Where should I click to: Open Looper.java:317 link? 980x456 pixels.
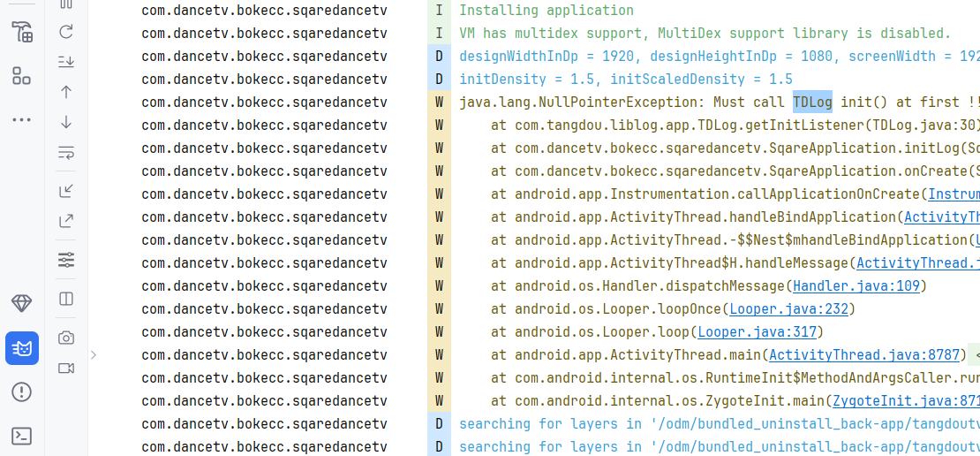tap(757, 332)
